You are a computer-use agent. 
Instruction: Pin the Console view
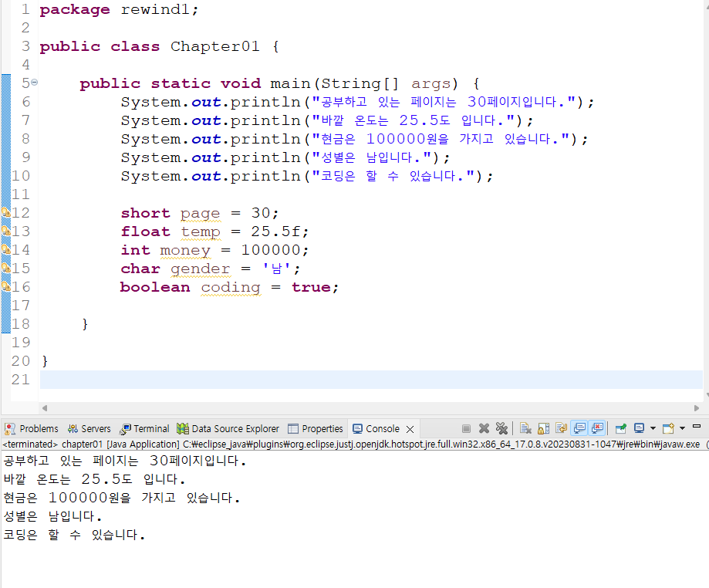pos(621,428)
